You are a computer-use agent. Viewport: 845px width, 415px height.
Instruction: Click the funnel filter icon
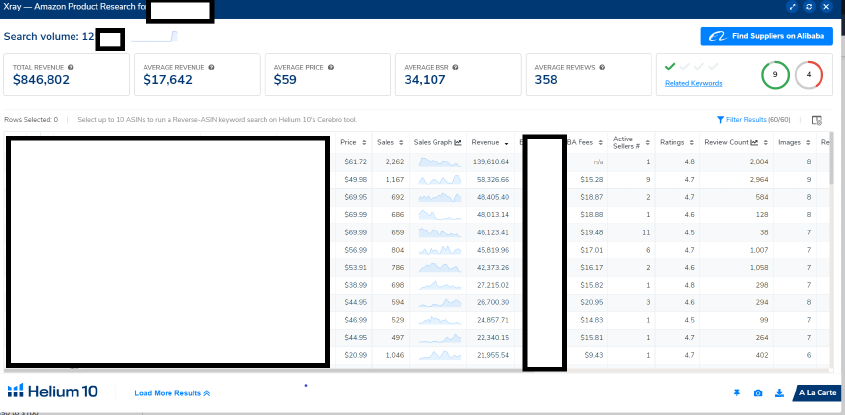point(720,120)
